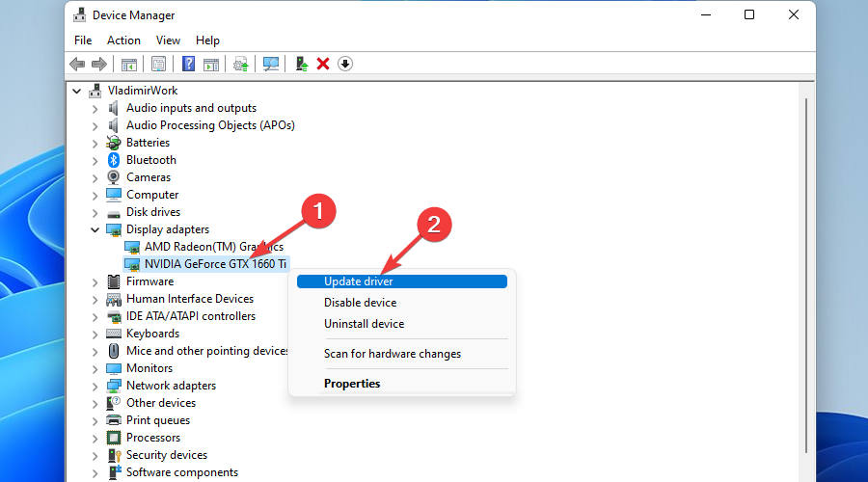868x482 pixels.
Task: Select the VladimirWork computer name
Action: [143, 91]
